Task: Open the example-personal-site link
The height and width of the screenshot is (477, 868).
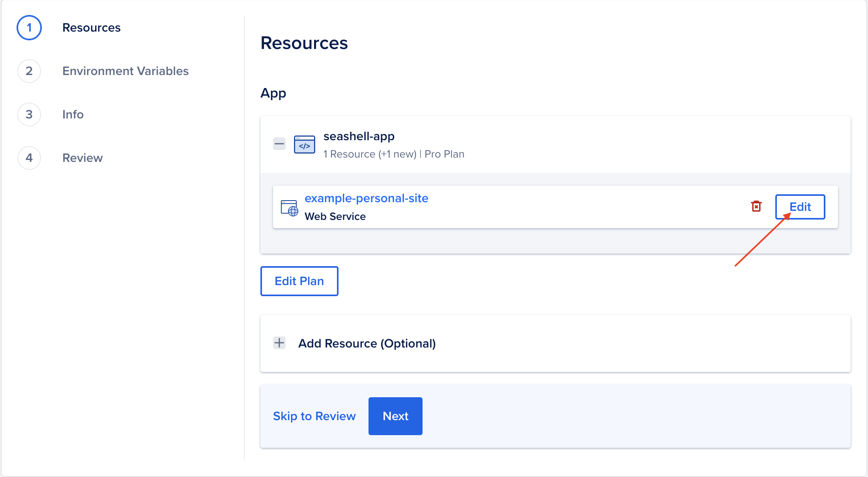Action: click(x=367, y=198)
